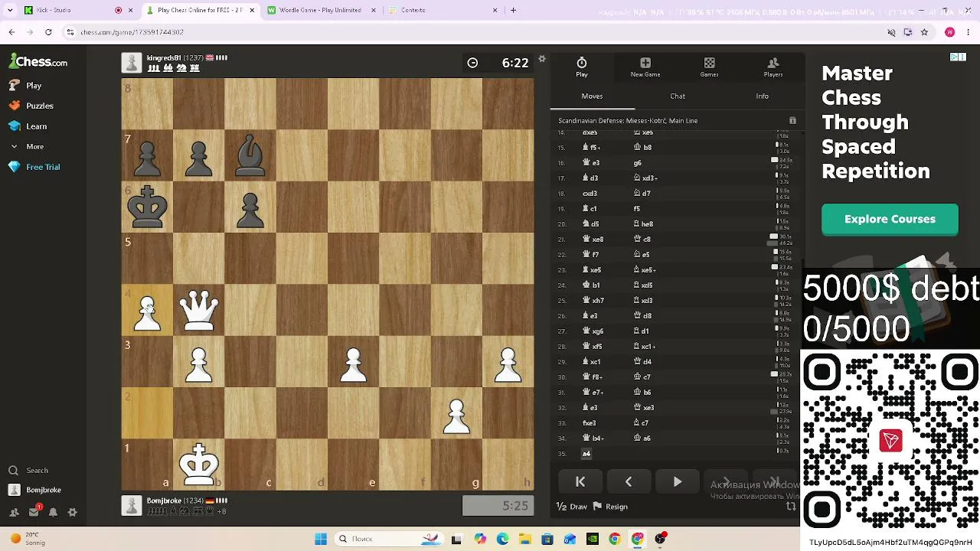The width and height of the screenshot is (980, 551).
Task: Click the black bishop on c7
Action: (250, 155)
